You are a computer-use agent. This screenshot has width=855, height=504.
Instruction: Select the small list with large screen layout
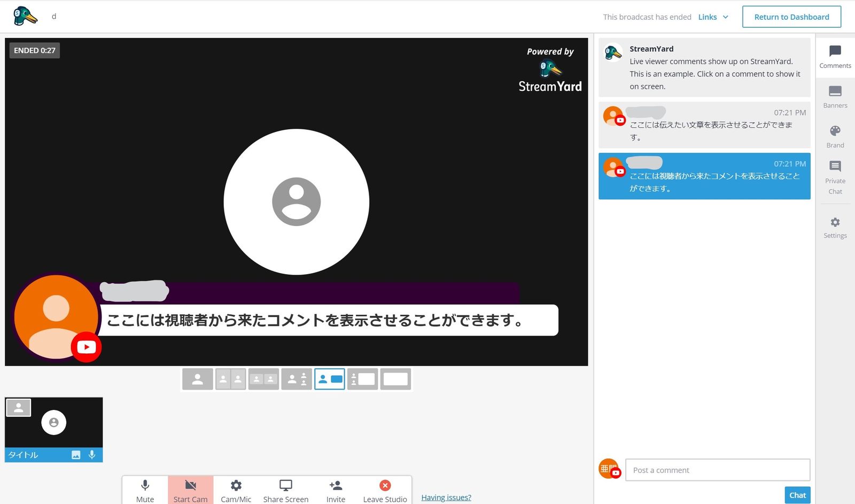[363, 379]
